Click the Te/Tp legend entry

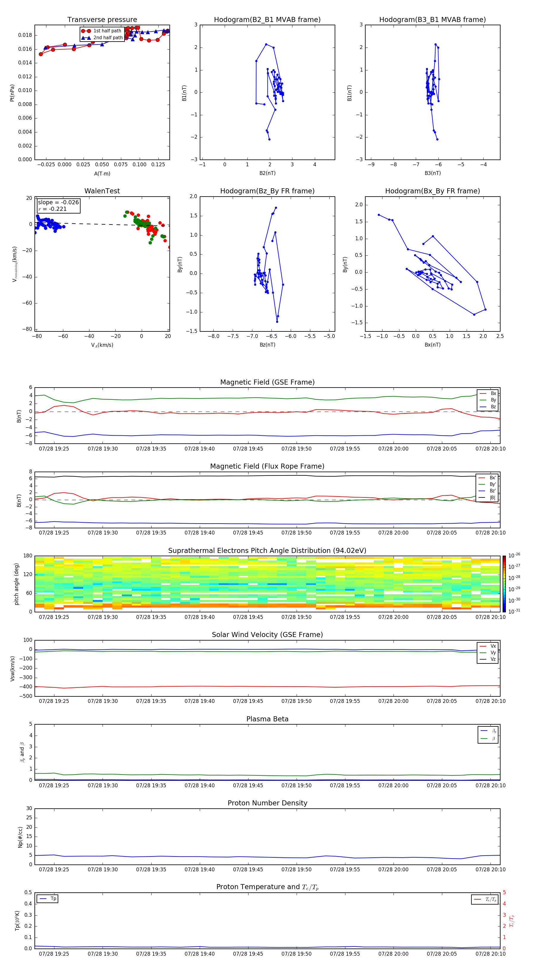coord(485,899)
